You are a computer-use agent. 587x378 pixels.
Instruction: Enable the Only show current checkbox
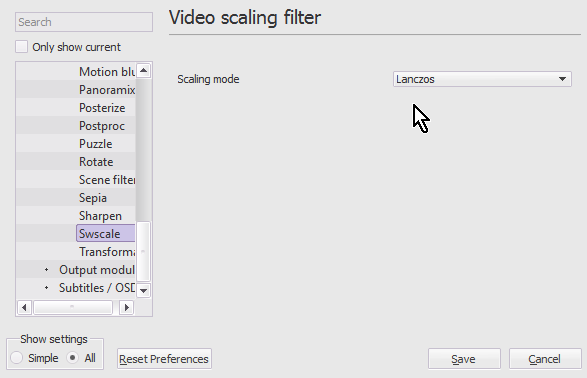click(x=21, y=47)
